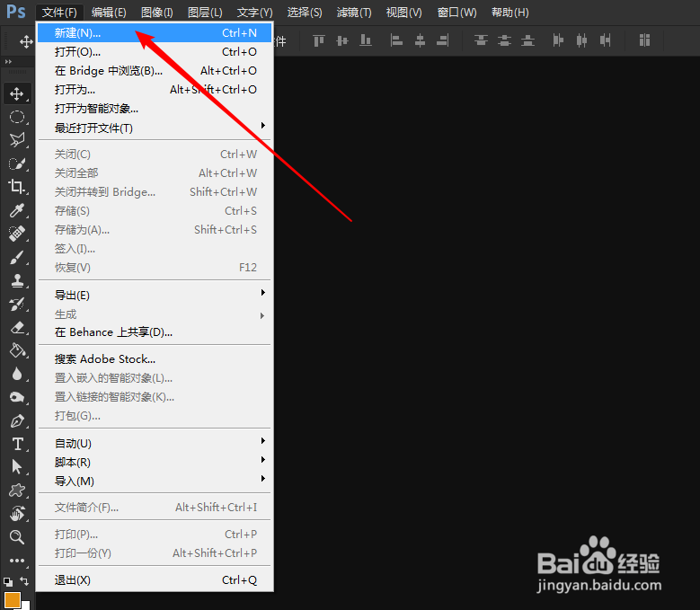Expand 脚本(R) submenu

tap(154, 462)
